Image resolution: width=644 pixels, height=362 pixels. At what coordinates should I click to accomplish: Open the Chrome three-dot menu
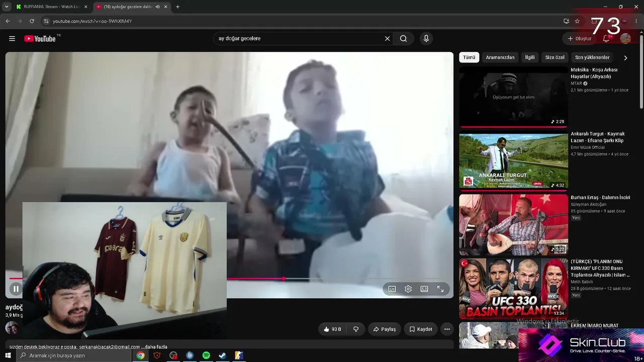coord(636,21)
